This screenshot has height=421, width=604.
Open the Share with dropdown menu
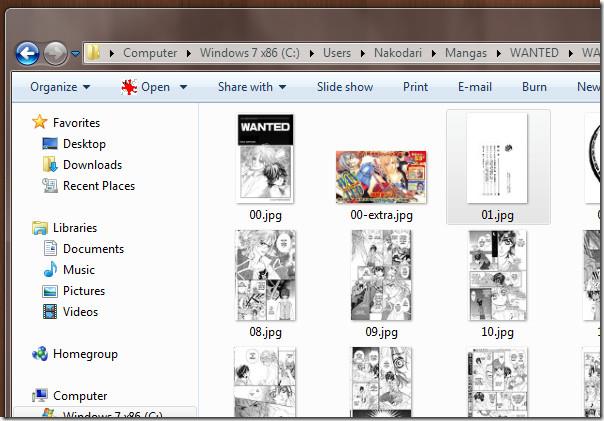pyautogui.click(x=251, y=87)
